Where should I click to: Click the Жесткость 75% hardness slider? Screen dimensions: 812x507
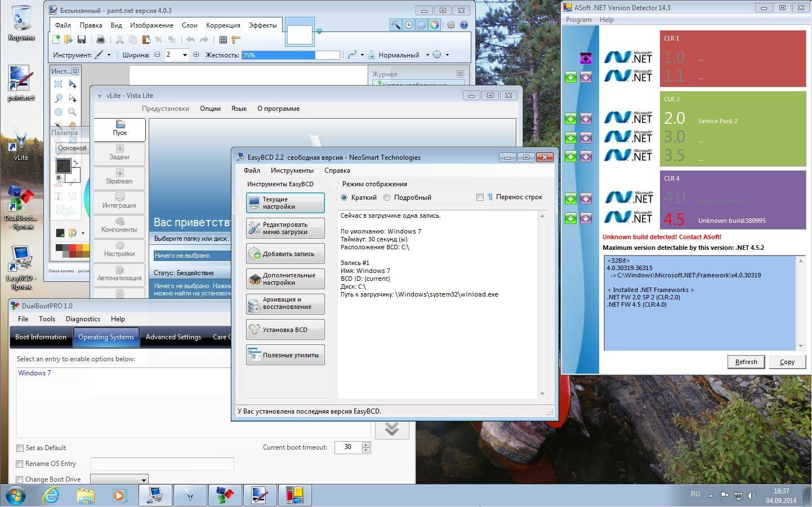291,55
